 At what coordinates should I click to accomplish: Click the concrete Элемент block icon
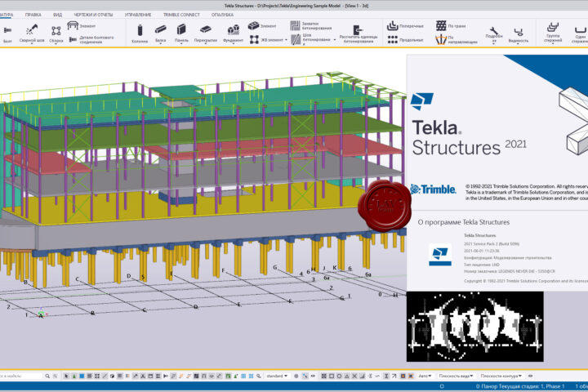pyautogui.click(x=253, y=25)
